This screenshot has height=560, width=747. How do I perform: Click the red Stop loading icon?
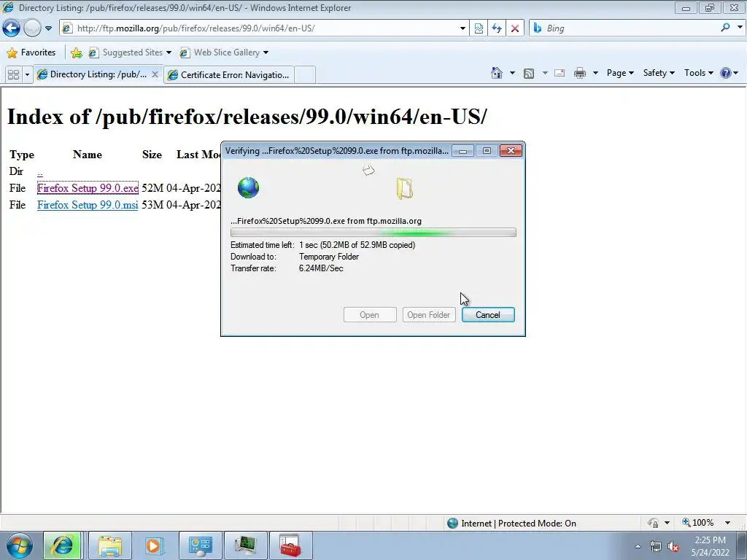[x=515, y=28]
